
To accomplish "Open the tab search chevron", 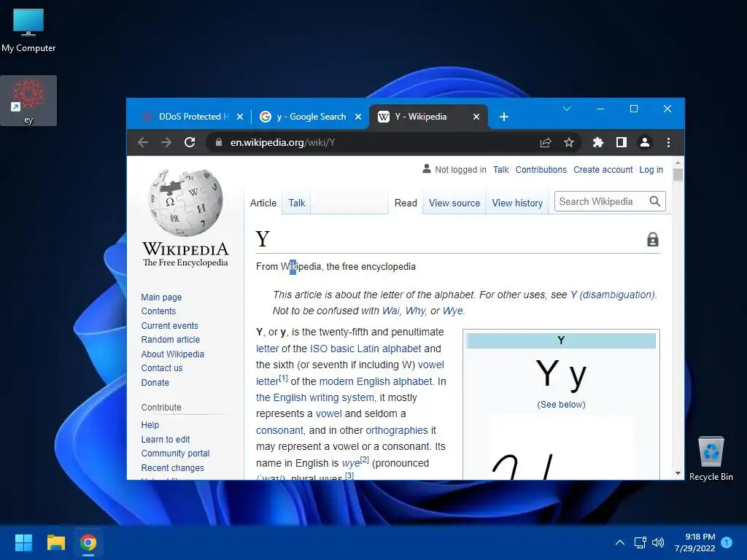I will 567,109.
